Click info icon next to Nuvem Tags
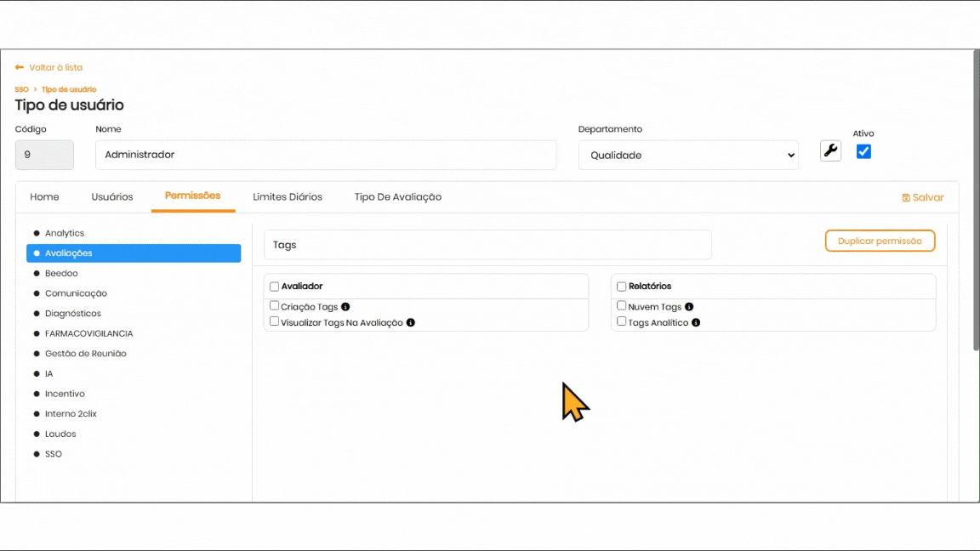Image resolution: width=980 pixels, height=551 pixels. (689, 307)
